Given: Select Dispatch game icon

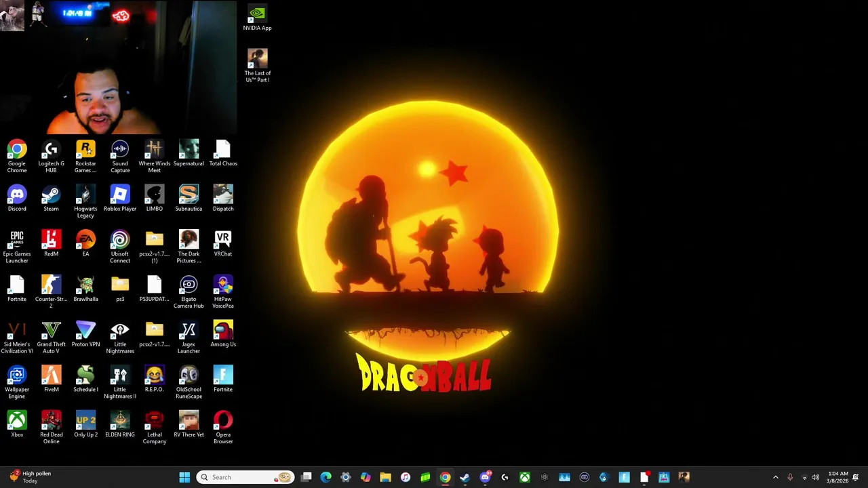Looking at the screenshot, I should (223, 199).
